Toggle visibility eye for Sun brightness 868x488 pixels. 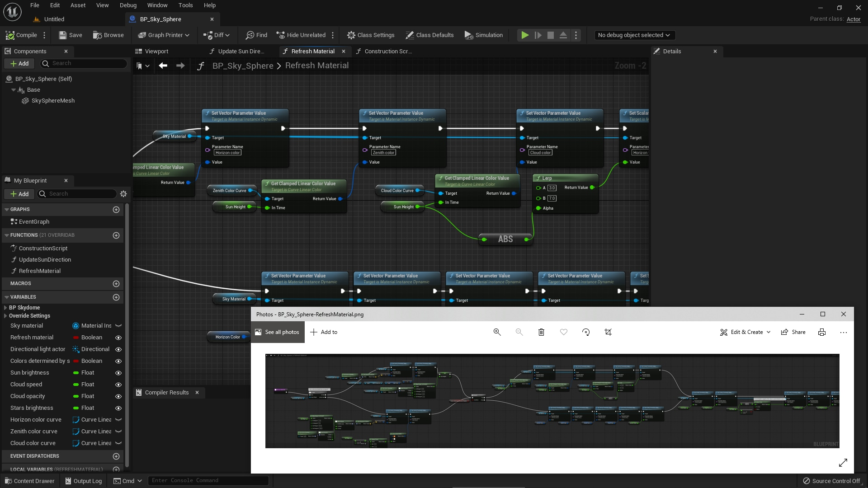tap(118, 373)
